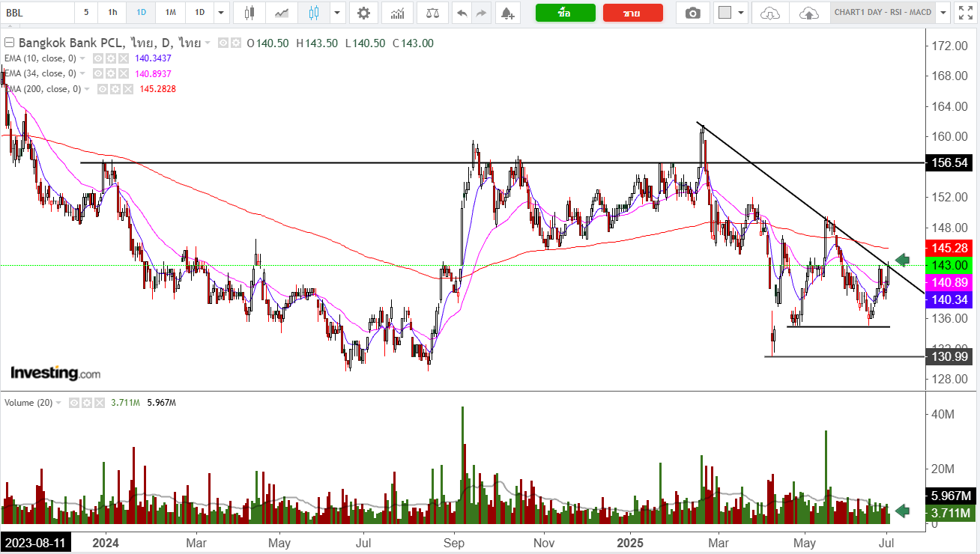Click the 3.711M volume axis label

[951, 513]
